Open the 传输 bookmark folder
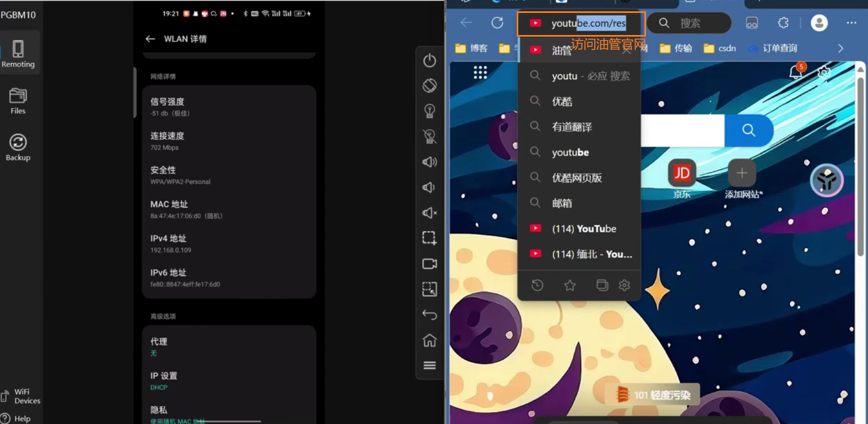 [676, 48]
